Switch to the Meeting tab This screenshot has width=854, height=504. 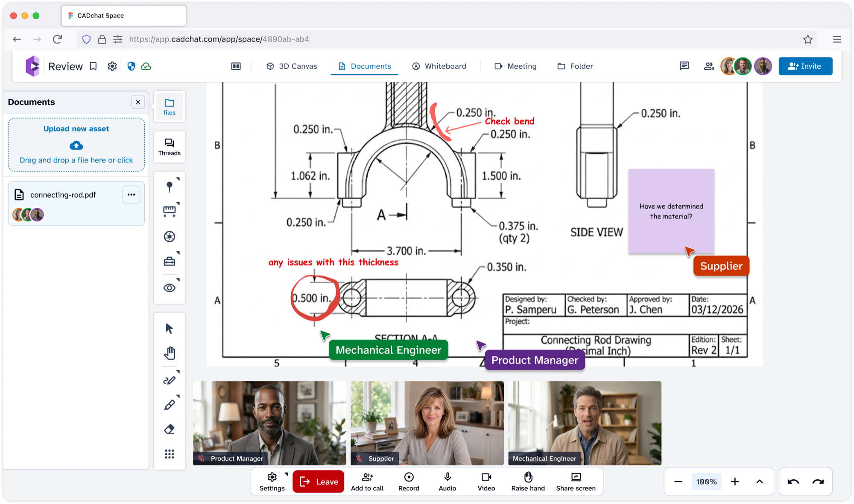[515, 66]
